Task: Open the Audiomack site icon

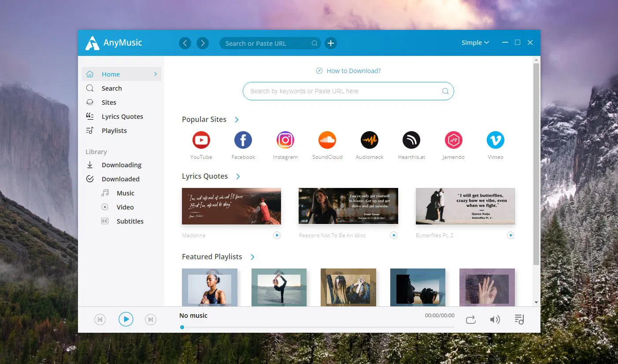Action: [370, 140]
